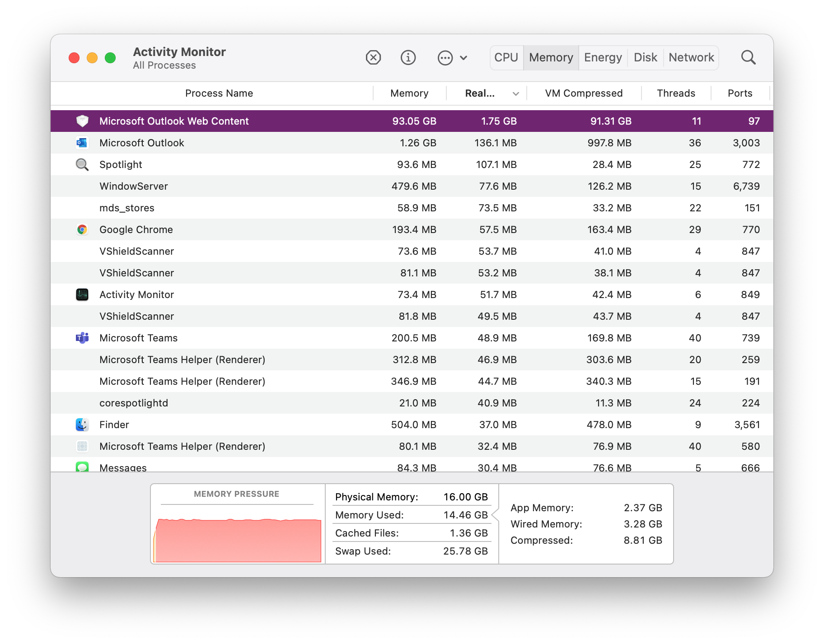Select the corespotlightd process
This screenshot has width=824, height=644.
412,403
